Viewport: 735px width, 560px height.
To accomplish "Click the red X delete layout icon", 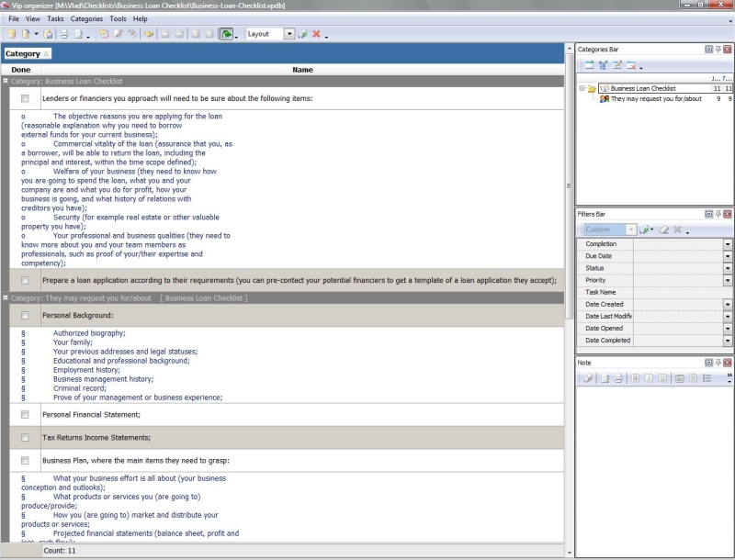I will click(x=316, y=34).
